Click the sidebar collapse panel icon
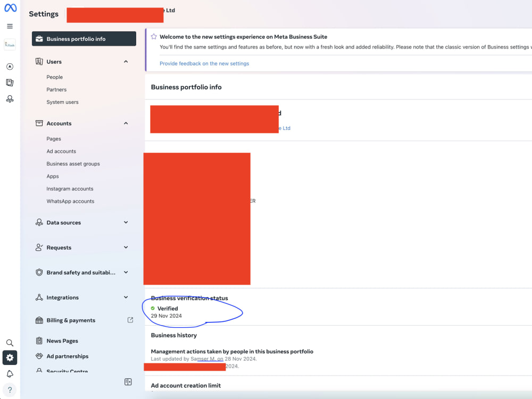Viewport: 532px width, 399px height. pos(128,381)
